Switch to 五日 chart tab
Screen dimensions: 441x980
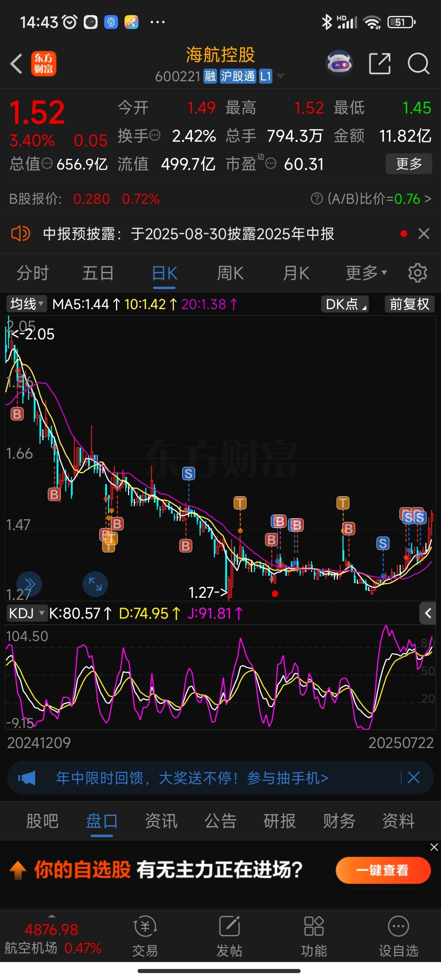[x=98, y=273]
